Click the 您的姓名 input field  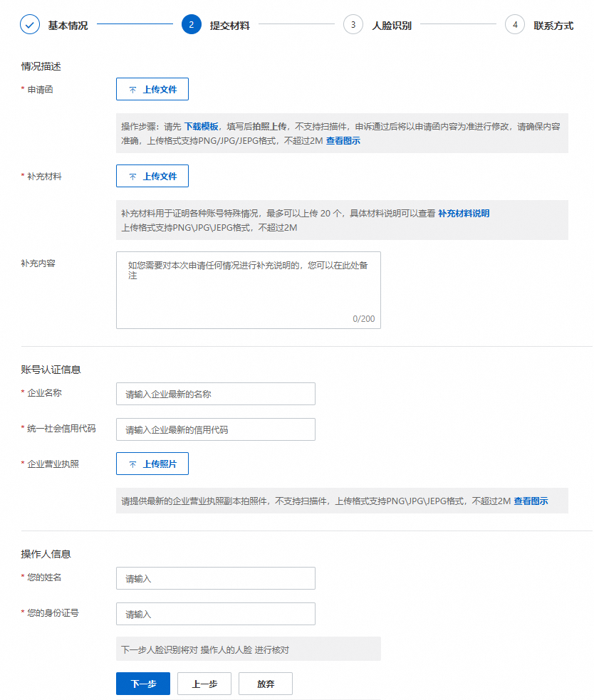(216, 578)
